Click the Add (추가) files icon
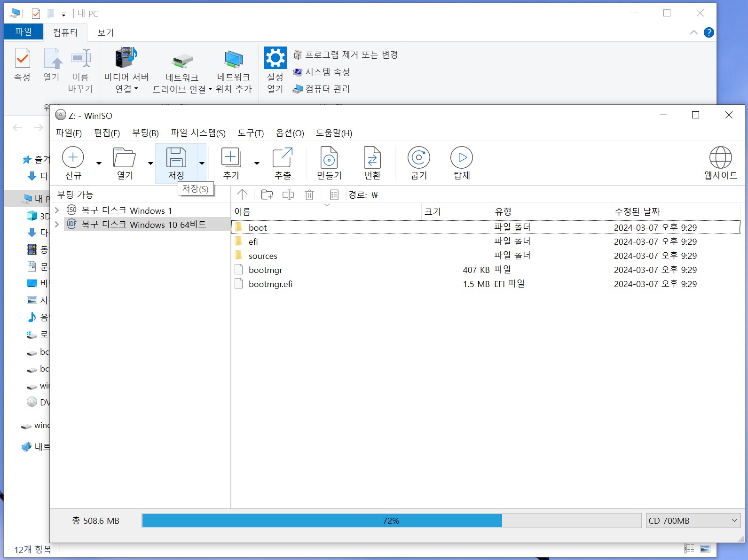Viewport: 748px width, 560px height. (231, 157)
